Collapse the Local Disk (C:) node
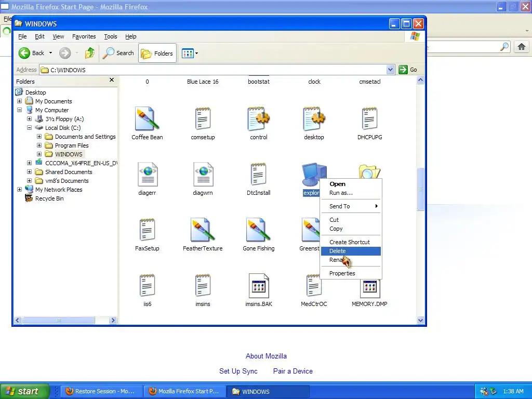 pos(30,128)
